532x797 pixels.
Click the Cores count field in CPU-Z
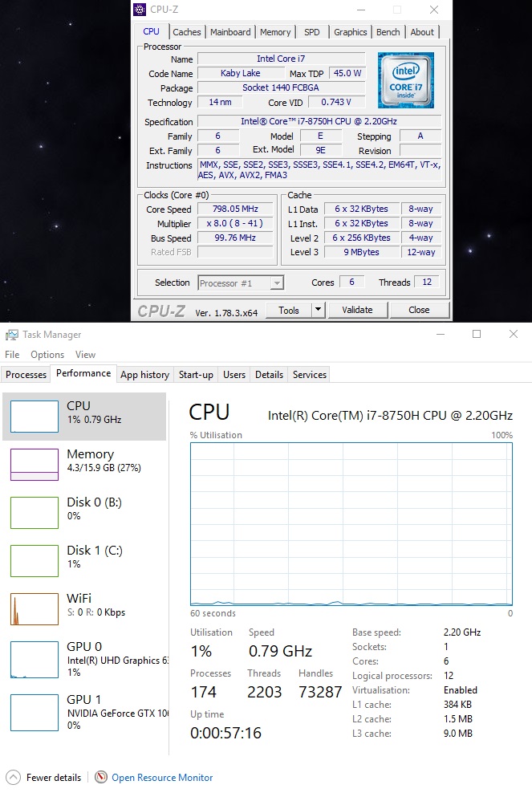(x=351, y=282)
